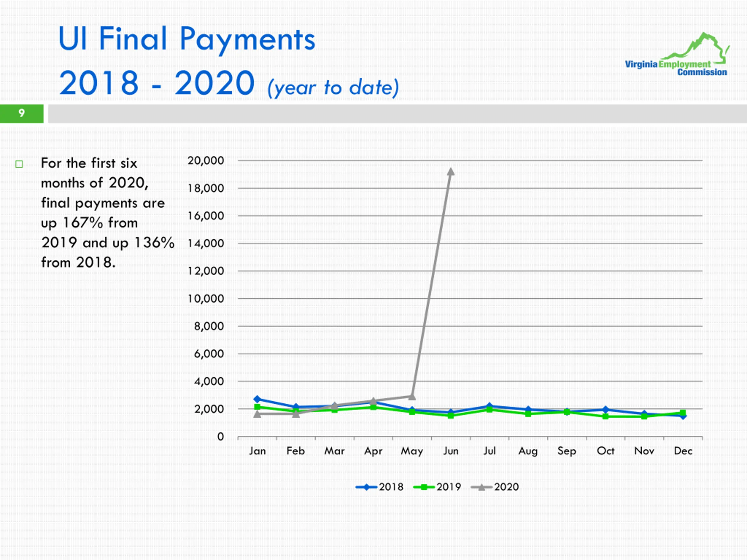747x560 pixels.
Task: Click the 'Feb' x-axis label
Action: 296,451
